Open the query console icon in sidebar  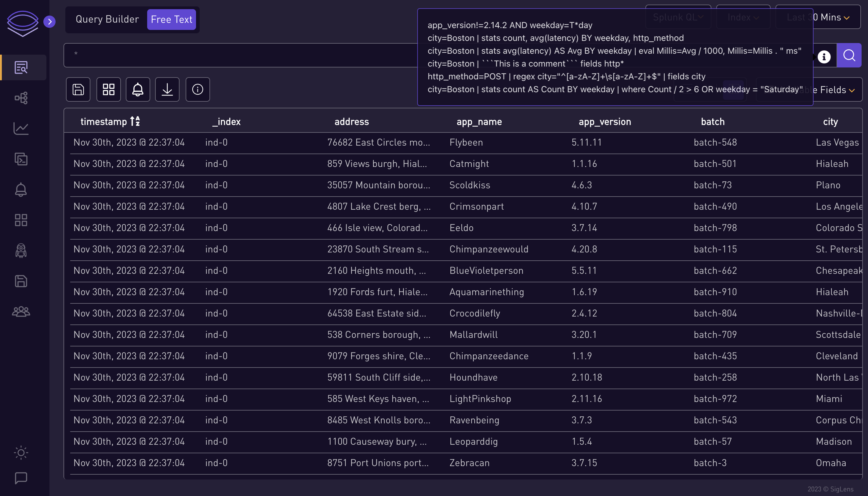click(21, 159)
